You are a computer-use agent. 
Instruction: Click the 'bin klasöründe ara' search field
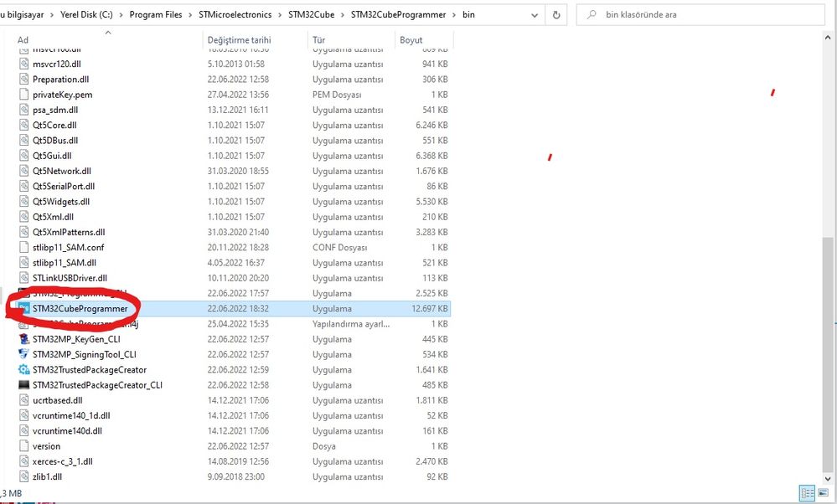[700, 15]
